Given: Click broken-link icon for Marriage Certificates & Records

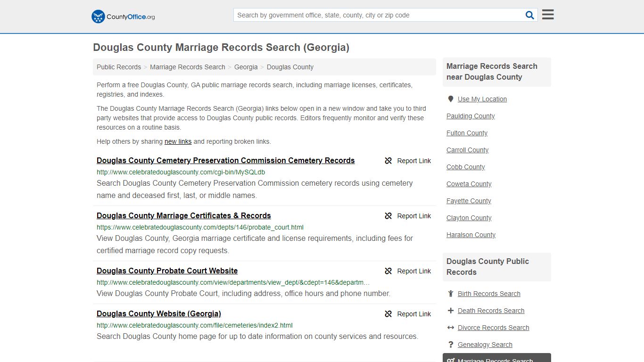Looking at the screenshot, I should pyautogui.click(x=388, y=216).
